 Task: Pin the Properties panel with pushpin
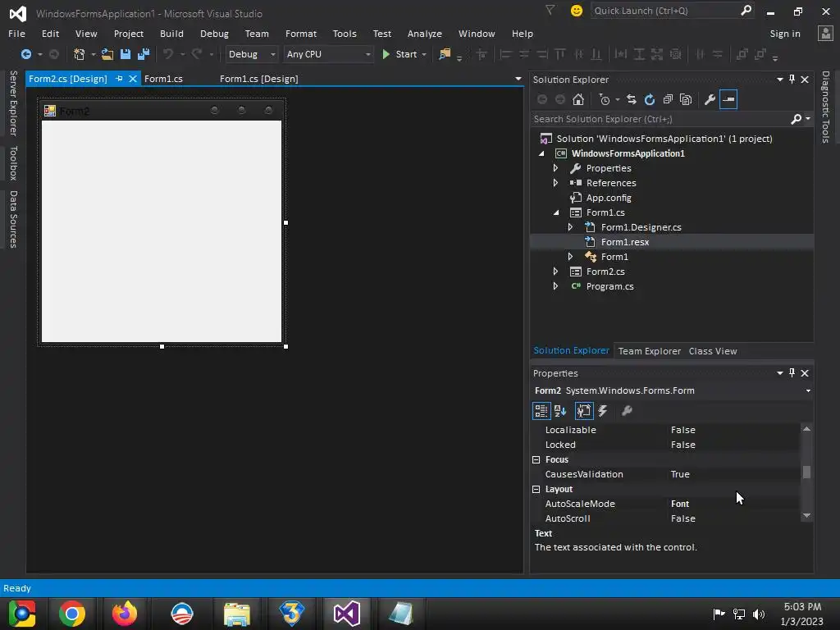(792, 373)
